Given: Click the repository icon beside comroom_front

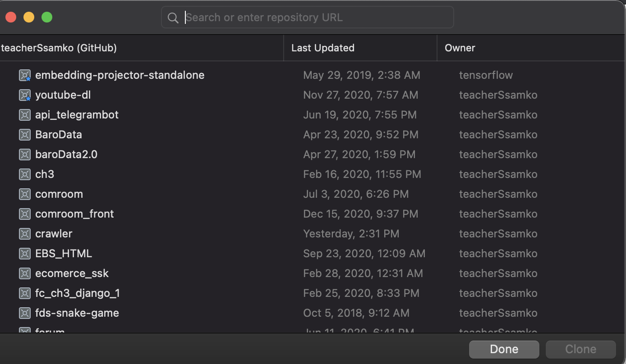Looking at the screenshot, I should coord(25,214).
